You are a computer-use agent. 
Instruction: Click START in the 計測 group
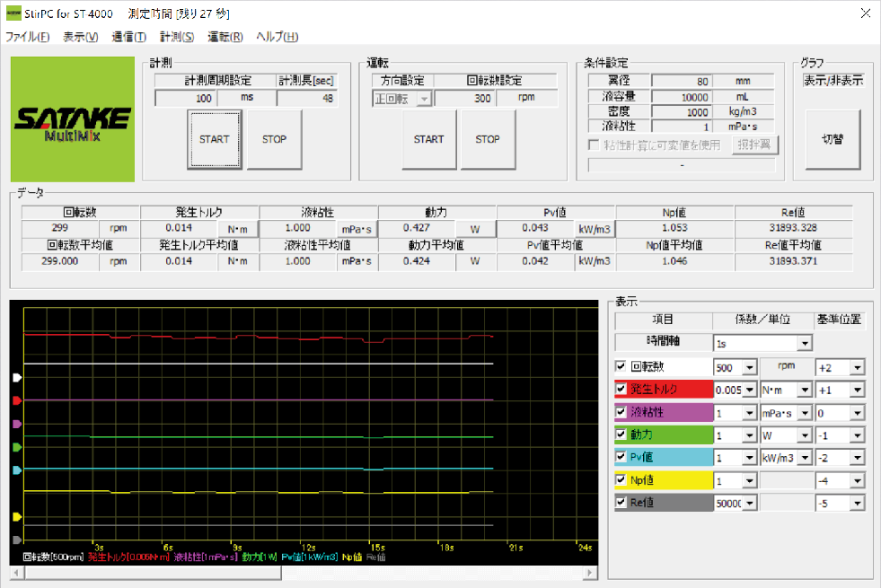(215, 139)
